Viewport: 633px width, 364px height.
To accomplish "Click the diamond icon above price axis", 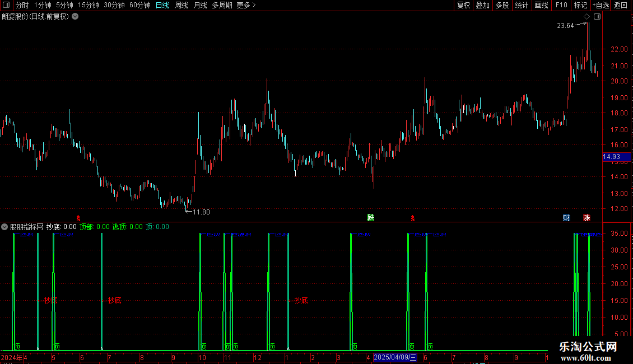I will (587, 17).
